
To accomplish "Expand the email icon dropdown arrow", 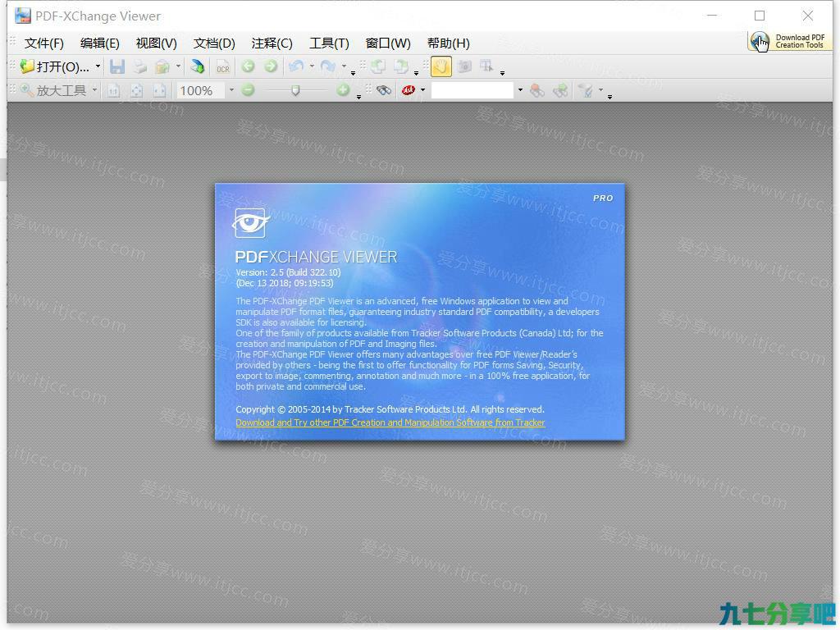I will point(178,66).
